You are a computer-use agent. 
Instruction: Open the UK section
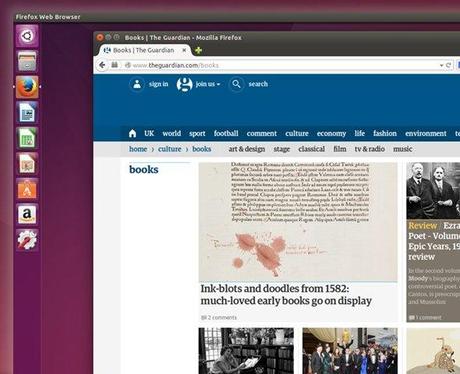[149, 133]
